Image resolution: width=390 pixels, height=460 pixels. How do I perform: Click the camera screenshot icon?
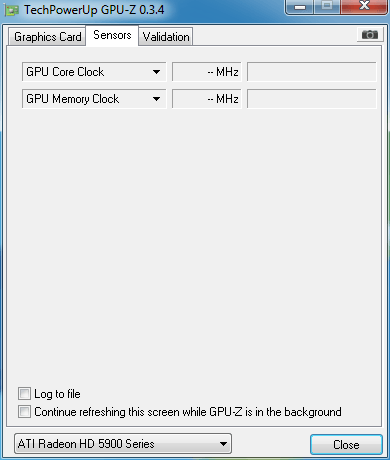(x=369, y=35)
